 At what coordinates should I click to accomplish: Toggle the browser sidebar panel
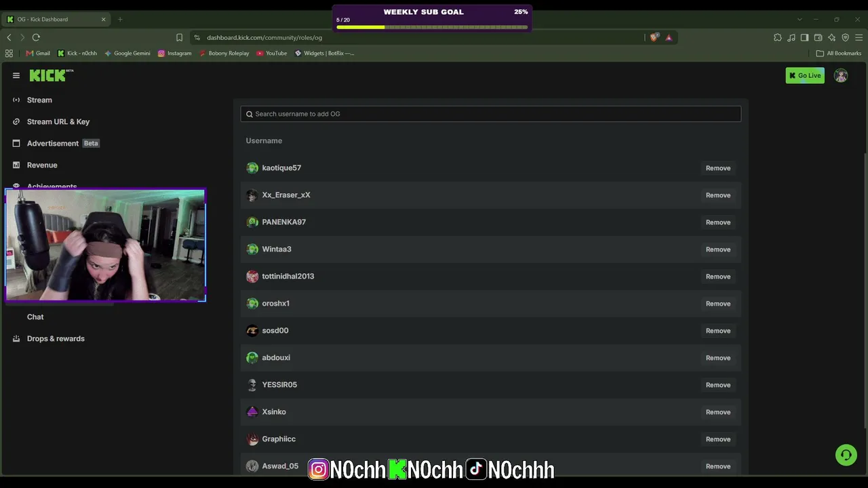click(x=804, y=37)
